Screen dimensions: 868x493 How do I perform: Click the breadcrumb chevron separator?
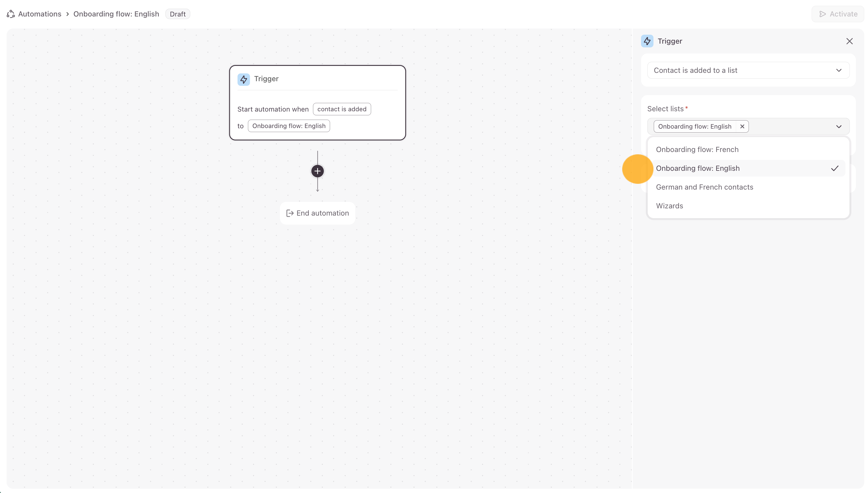point(67,14)
